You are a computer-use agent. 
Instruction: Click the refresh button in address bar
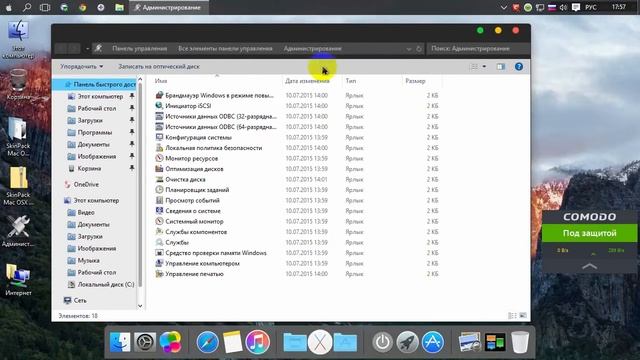pos(419,49)
